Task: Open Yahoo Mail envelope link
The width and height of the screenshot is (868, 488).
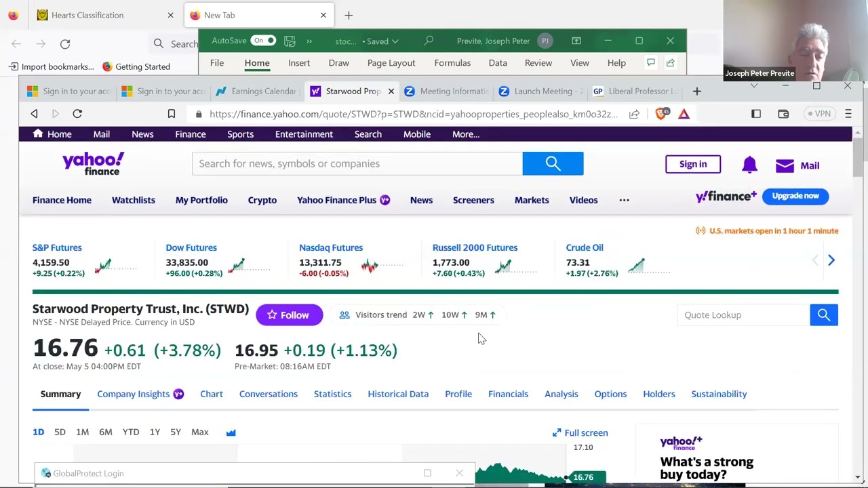Action: point(797,165)
